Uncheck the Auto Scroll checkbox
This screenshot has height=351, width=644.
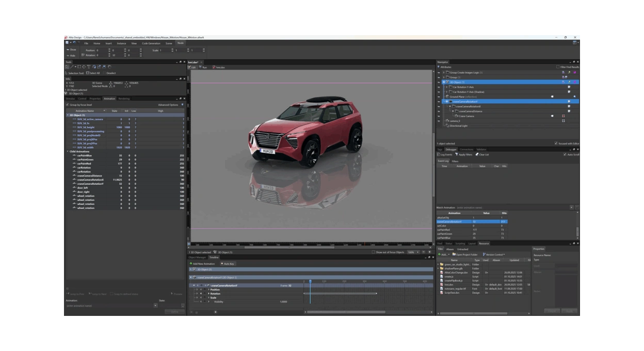coord(565,154)
